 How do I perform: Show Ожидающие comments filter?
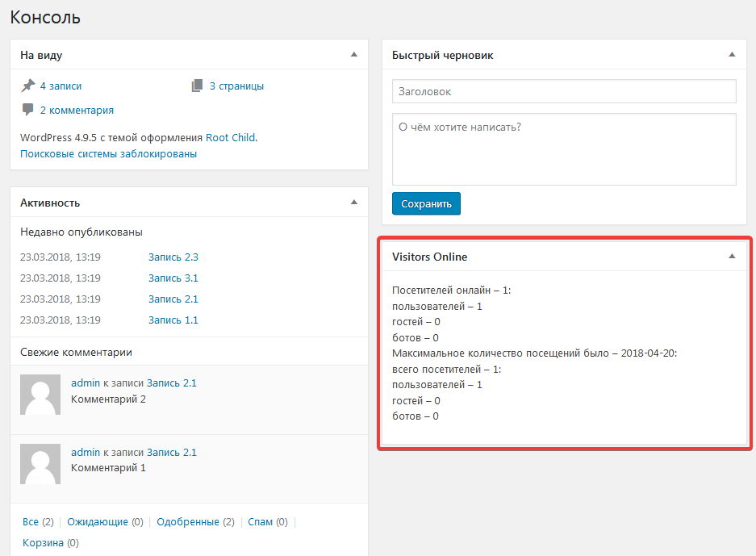(x=97, y=522)
